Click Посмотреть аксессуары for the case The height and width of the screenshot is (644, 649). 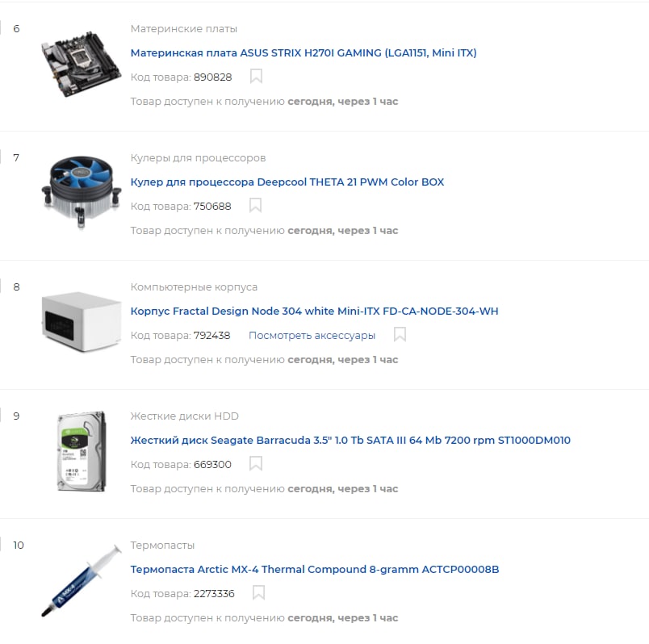(x=312, y=335)
